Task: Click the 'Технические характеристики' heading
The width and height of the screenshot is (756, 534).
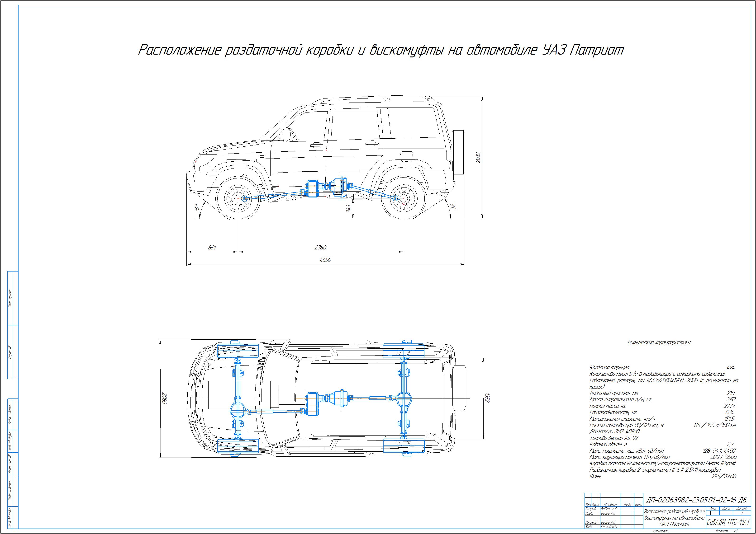Action: [659, 342]
